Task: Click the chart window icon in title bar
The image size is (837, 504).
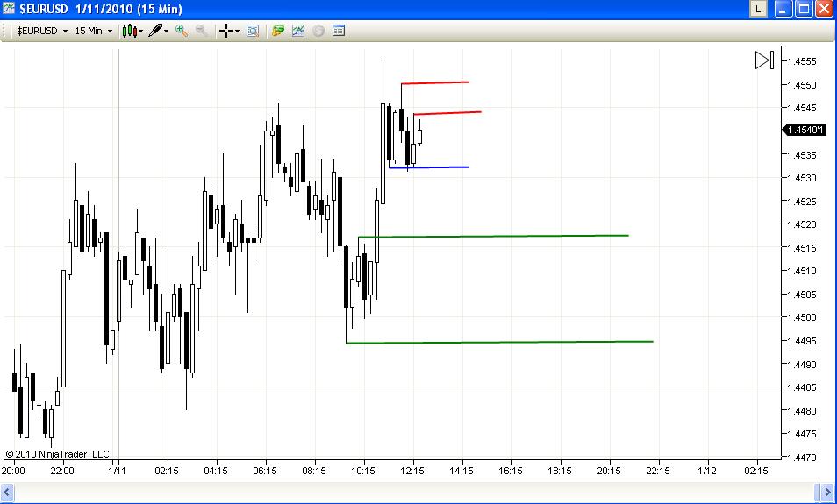Action: click(8, 9)
